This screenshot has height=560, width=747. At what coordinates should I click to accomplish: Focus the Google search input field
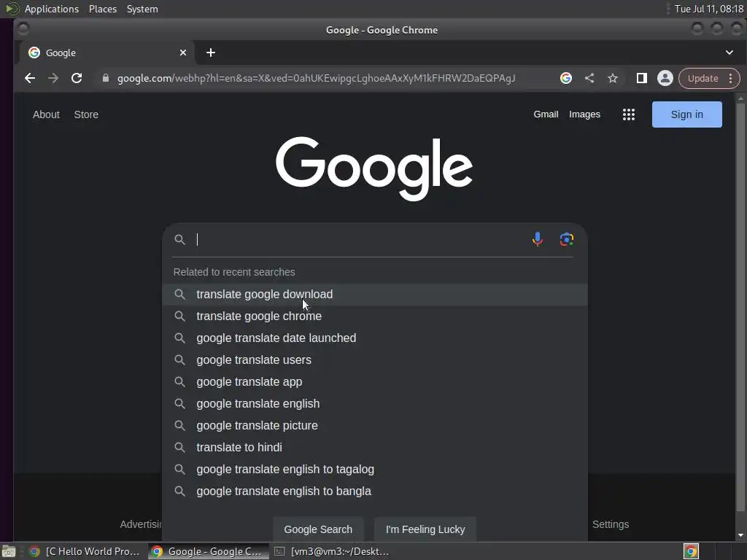[x=362, y=239]
